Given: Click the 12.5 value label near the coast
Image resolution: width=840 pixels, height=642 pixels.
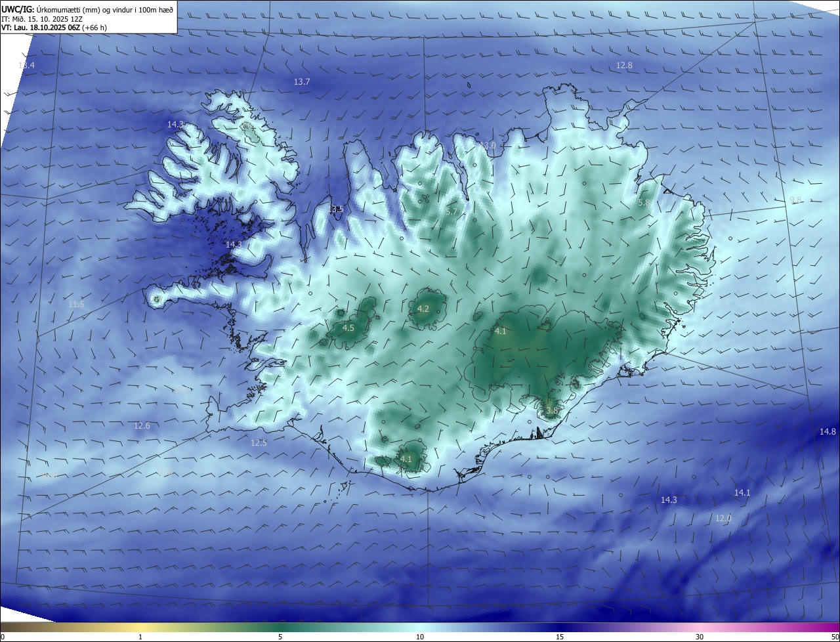Looking at the screenshot, I should click(x=259, y=443).
